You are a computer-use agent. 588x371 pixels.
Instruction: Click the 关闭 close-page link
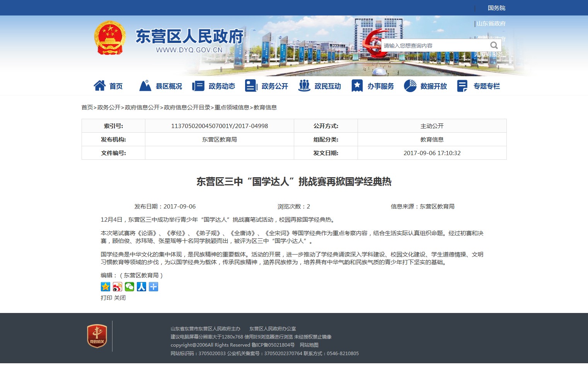pos(120,298)
